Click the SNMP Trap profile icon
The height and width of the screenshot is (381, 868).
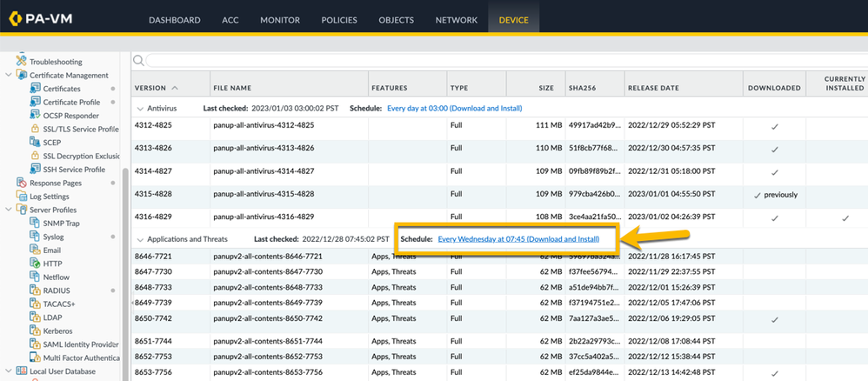36,224
